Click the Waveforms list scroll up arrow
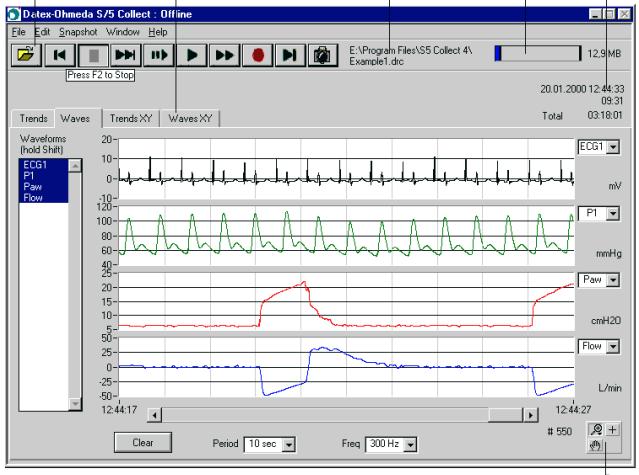Image resolution: width=639 pixels, height=475 pixels. [75, 165]
